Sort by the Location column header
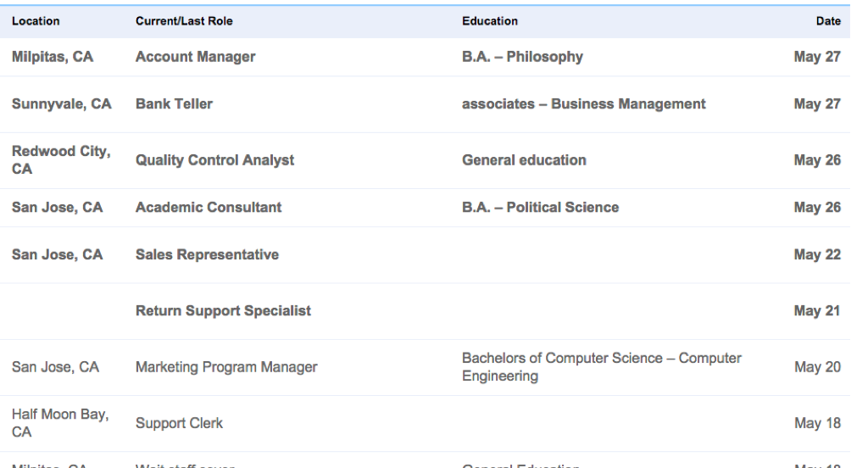Screen dimensions: 868x468 tap(36, 21)
